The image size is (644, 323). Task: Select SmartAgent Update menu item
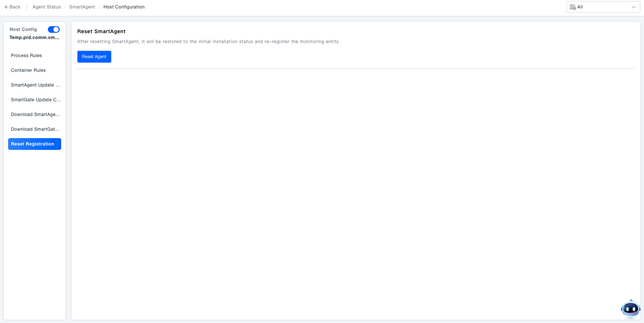click(35, 85)
